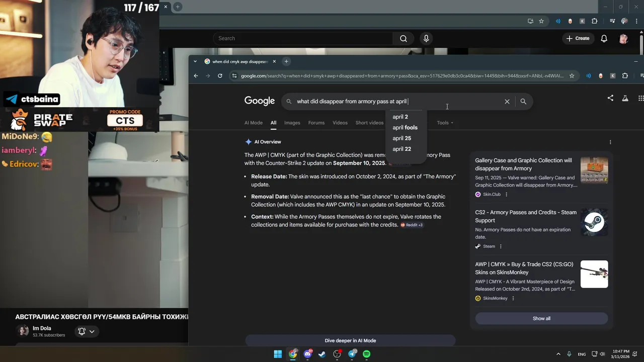Clear the Google search box with X
Image resolution: width=644 pixels, height=362 pixels.
click(x=507, y=102)
